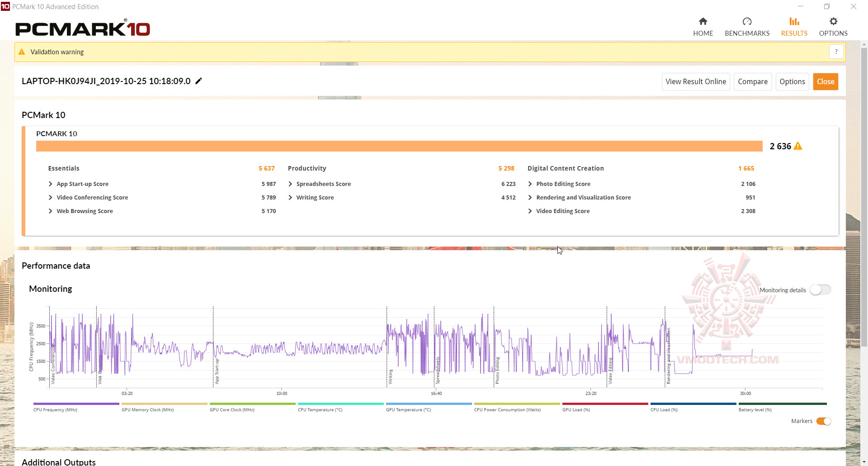The image size is (868, 466).
Task: Click the warning triangle beside score 2 636
Action: coord(798,146)
